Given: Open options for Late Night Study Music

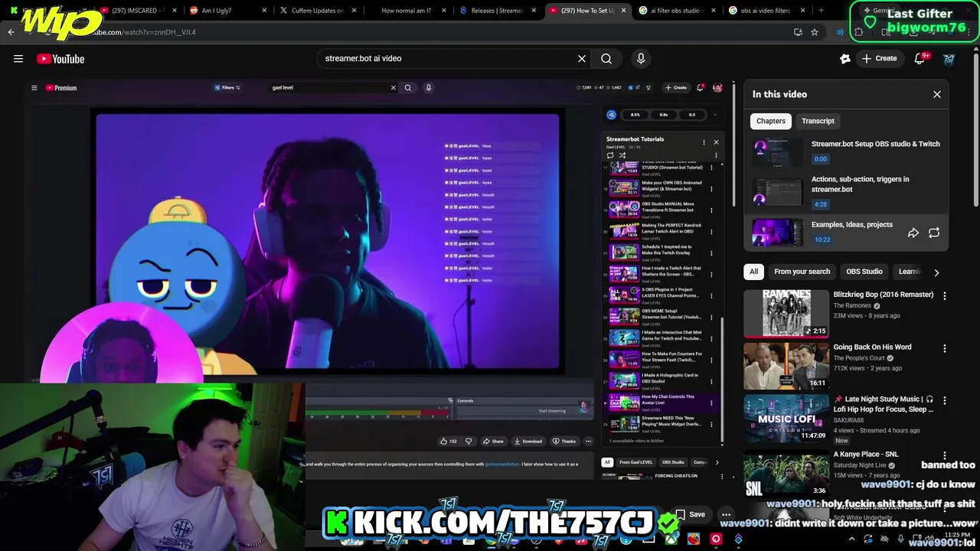Looking at the screenshot, I should [944, 400].
